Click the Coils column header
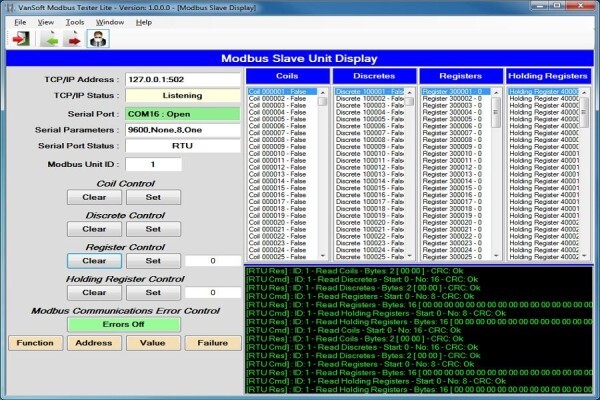 coord(287,76)
